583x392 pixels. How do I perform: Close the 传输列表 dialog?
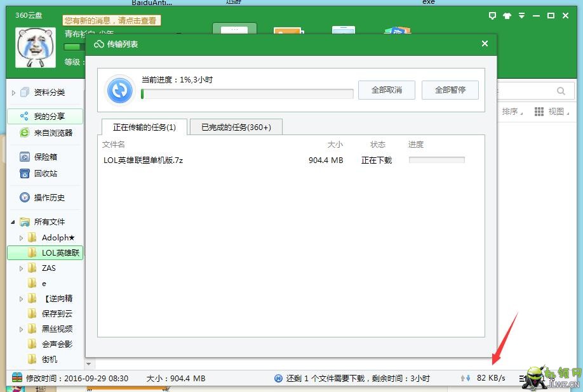point(485,44)
